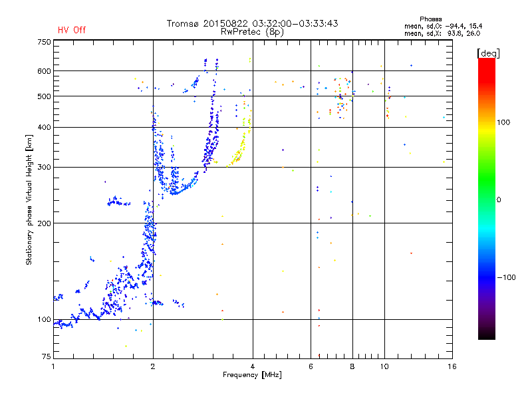Click the y-axis label '200'
The width and height of the screenshot is (532, 399).
pos(44,223)
